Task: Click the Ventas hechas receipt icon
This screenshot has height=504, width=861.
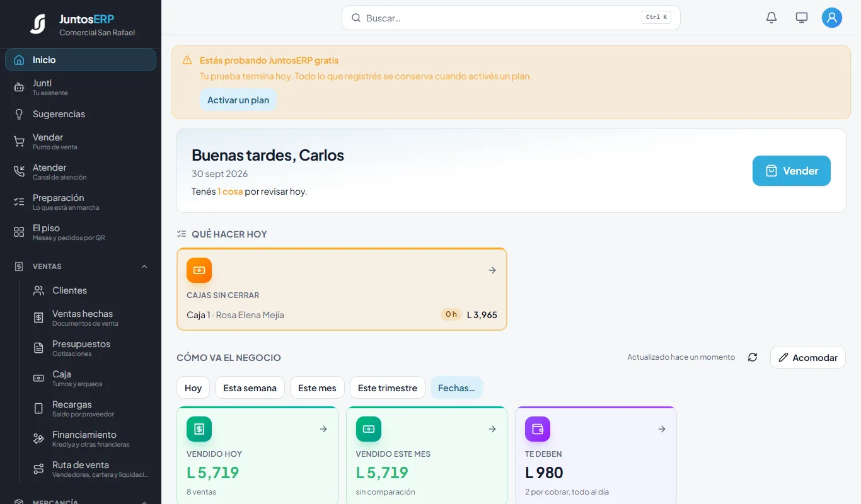Action: (38, 318)
